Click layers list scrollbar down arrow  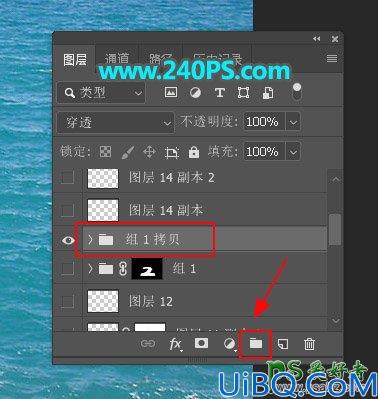pyautogui.click(x=335, y=320)
